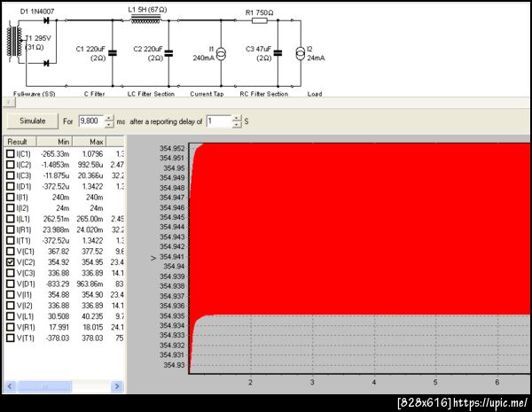The width and height of the screenshot is (532, 412).
Task: Increase reporting delay with up arrow
Action: coord(237,118)
